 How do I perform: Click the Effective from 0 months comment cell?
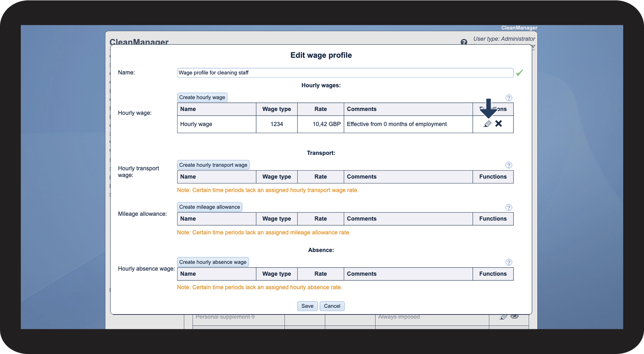408,124
